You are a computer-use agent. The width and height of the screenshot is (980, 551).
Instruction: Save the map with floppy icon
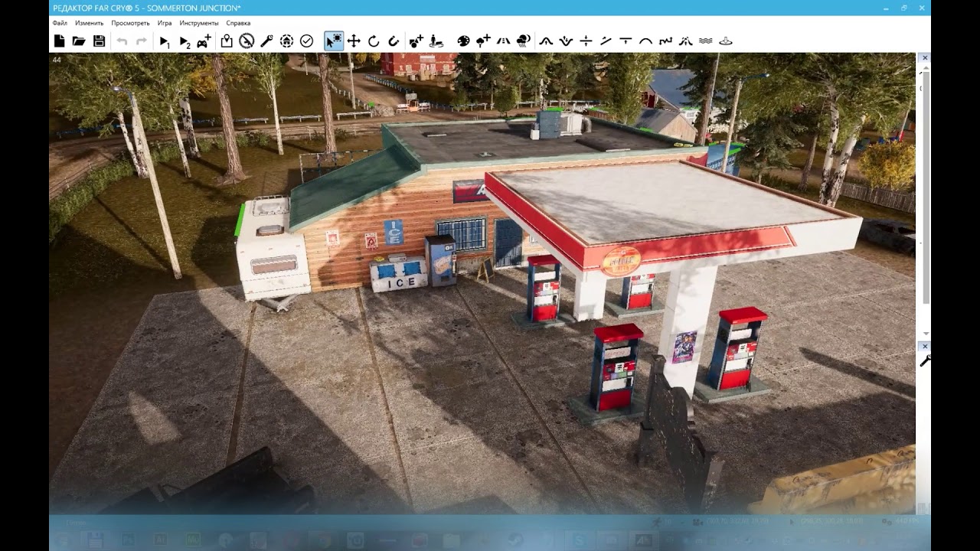[x=99, y=41]
